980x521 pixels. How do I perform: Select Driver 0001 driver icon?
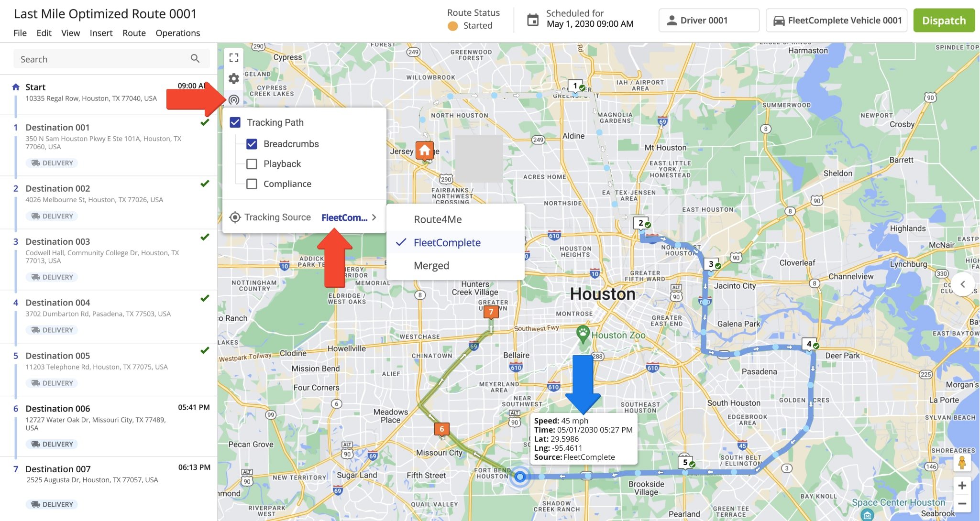[x=672, y=20]
